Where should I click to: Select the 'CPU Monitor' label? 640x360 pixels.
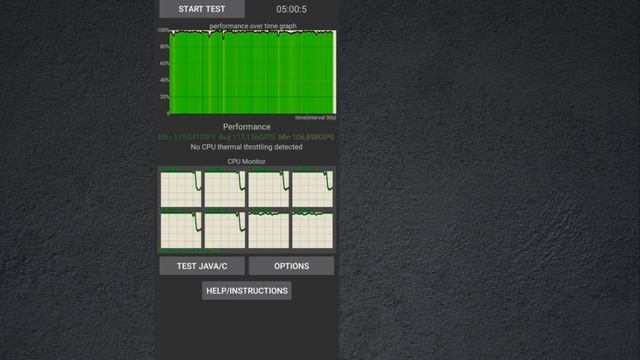click(x=247, y=162)
